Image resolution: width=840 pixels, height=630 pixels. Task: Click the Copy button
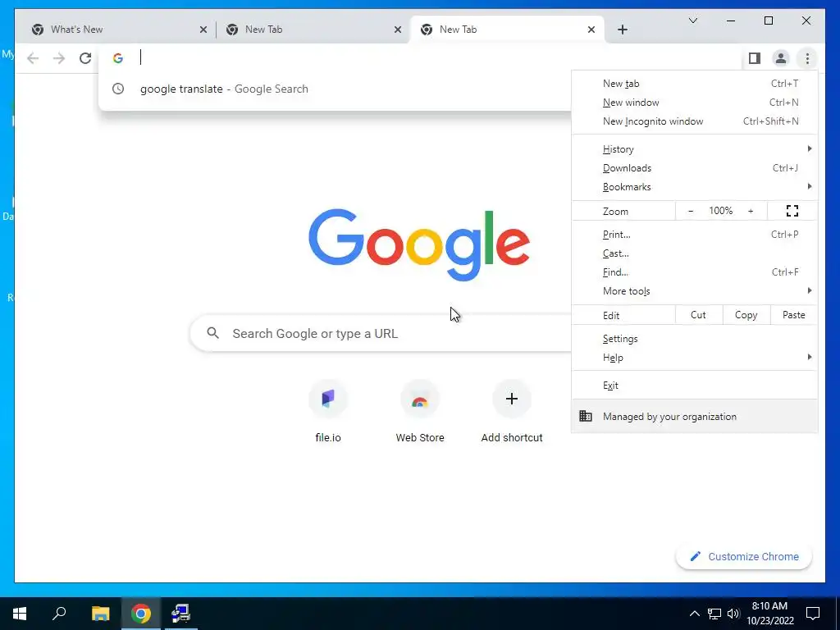click(x=746, y=315)
